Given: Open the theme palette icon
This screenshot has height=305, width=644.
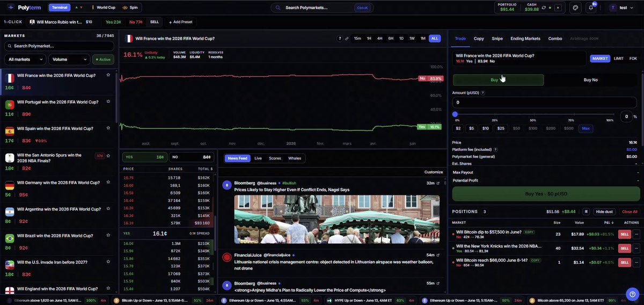Looking at the screenshot, I should coord(575,8).
